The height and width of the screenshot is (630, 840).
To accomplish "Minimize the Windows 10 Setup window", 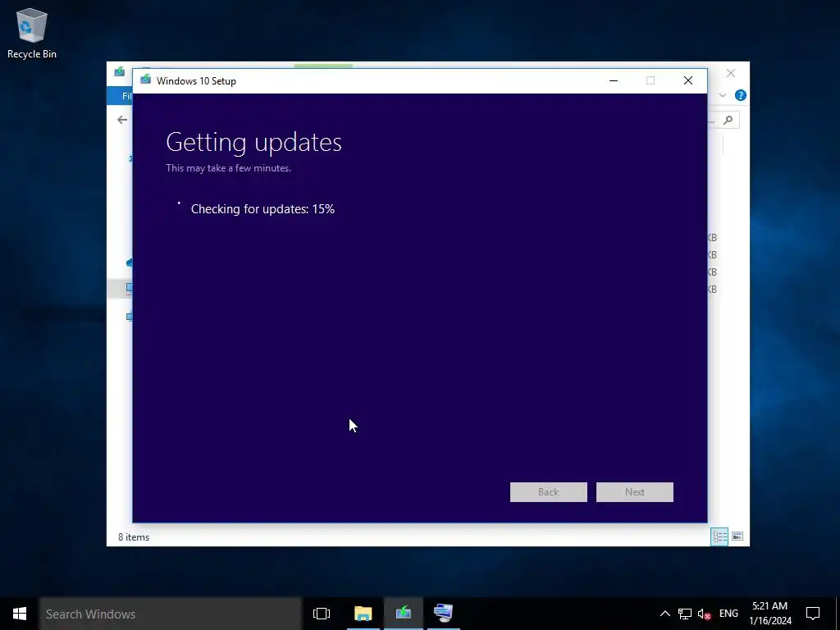I will click(x=614, y=80).
